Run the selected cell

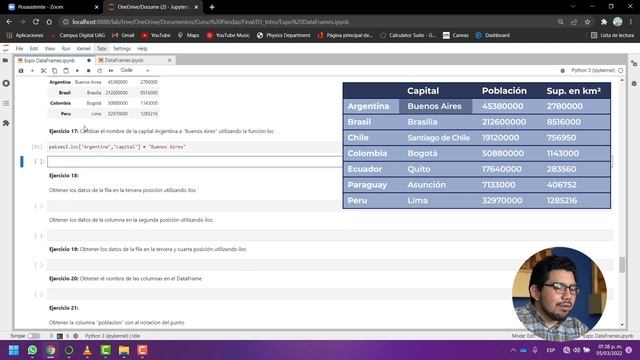point(77,71)
